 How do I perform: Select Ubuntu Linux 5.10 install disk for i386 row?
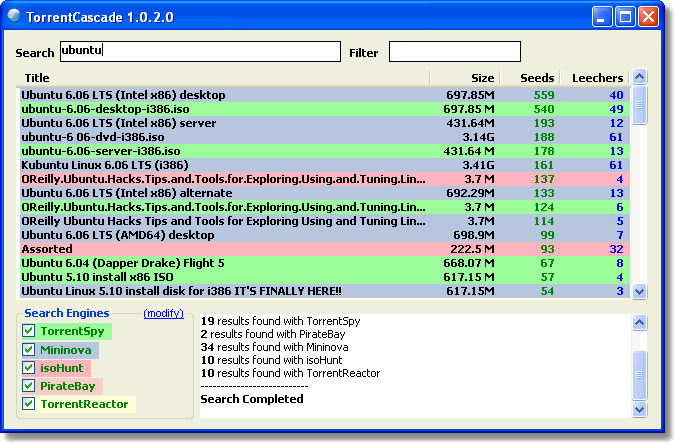325,291
